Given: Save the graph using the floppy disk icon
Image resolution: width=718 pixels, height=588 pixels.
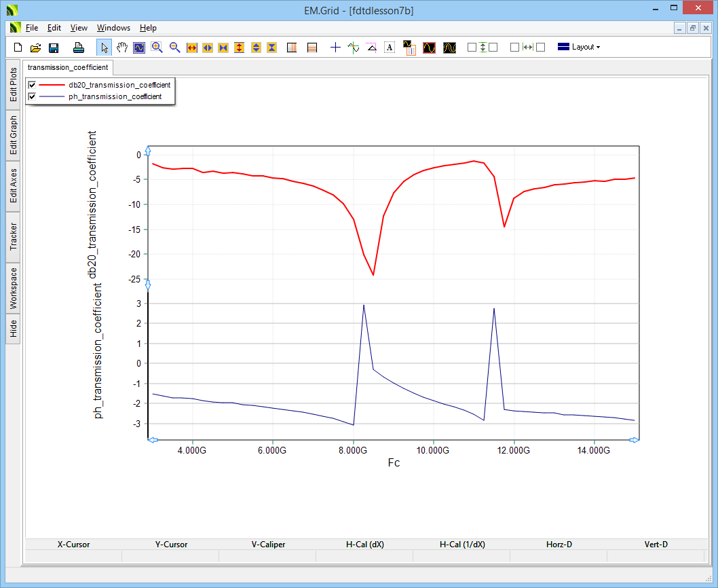Looking at the screenshot, I should pos(54,48).
